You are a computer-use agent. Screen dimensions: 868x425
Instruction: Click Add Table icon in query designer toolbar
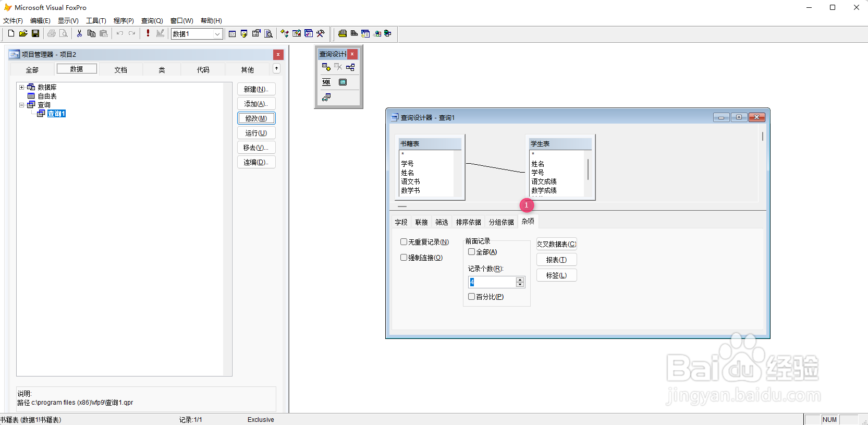[326, 67]
